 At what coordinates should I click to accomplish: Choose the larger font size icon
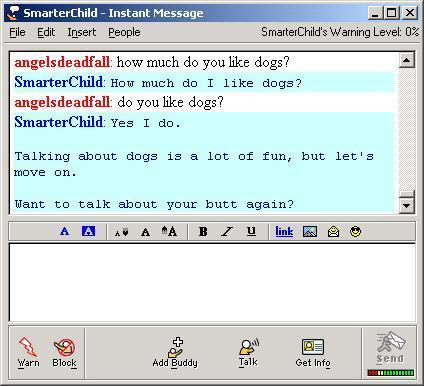pos(169,231)
